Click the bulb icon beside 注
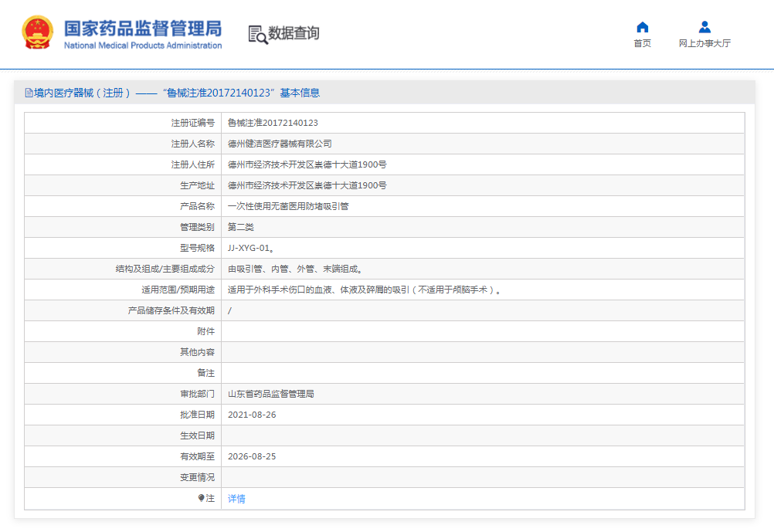The width and height of the screenshot is (774, 532). click(x=201, y=498)
